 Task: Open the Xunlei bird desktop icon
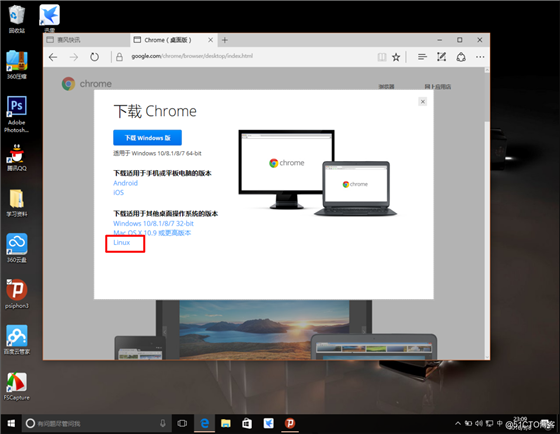(x=49, y=18)
